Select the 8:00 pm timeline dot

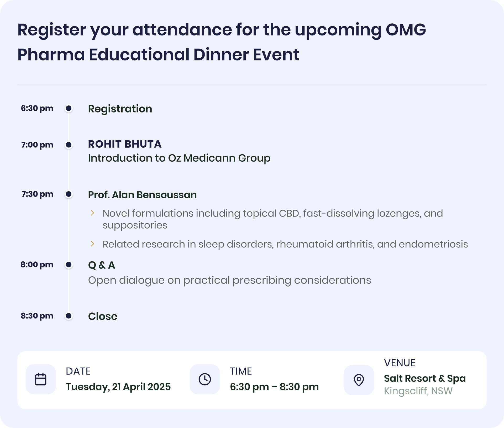point(69,265)
